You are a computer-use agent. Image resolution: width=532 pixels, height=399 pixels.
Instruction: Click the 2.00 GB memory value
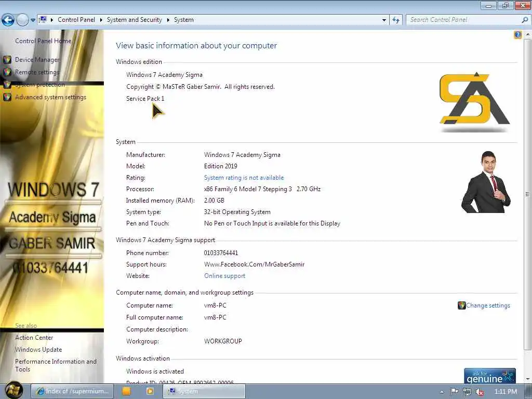[x=214, y=201]
